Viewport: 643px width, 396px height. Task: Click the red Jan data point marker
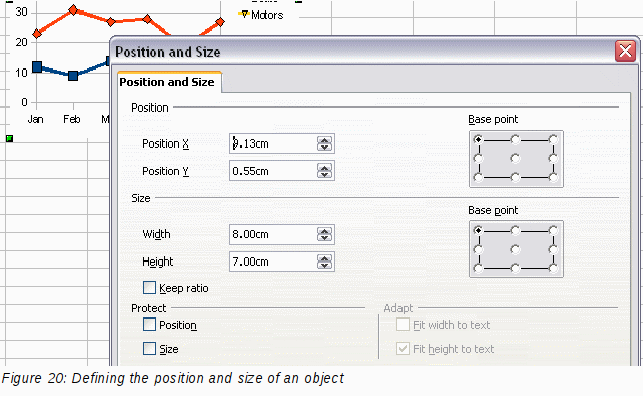click(37, 34)
